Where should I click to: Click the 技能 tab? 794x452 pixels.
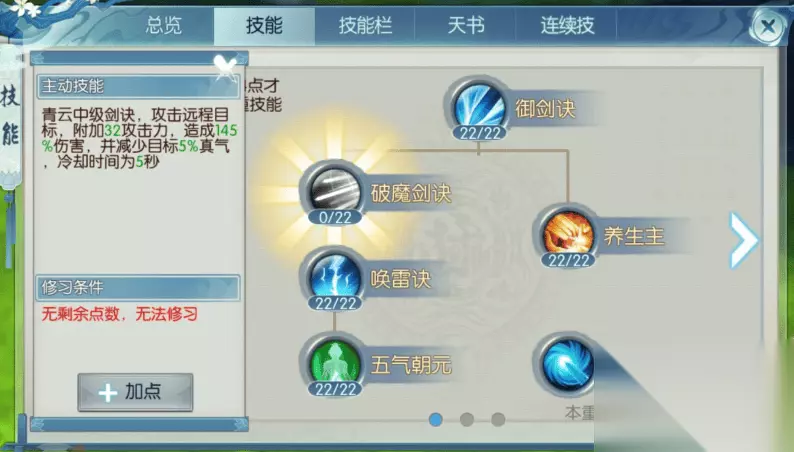(264, 25)
